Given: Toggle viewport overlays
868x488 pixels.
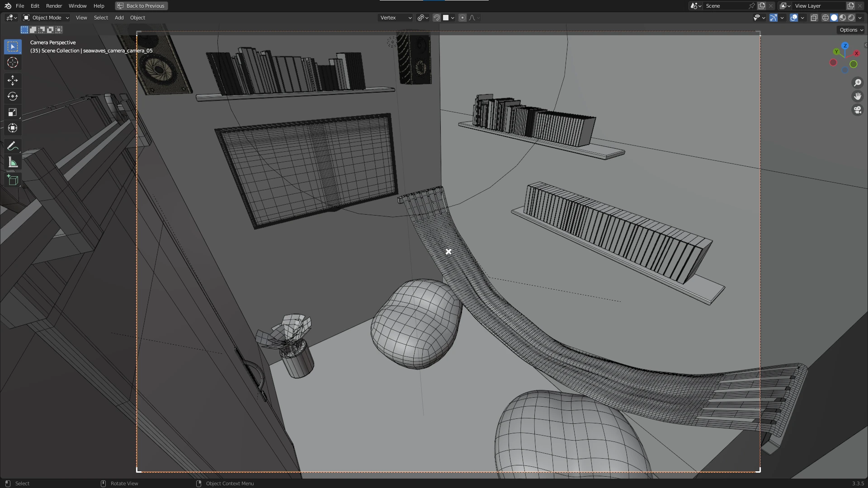Looking at the screenshot, I should 794,18.
